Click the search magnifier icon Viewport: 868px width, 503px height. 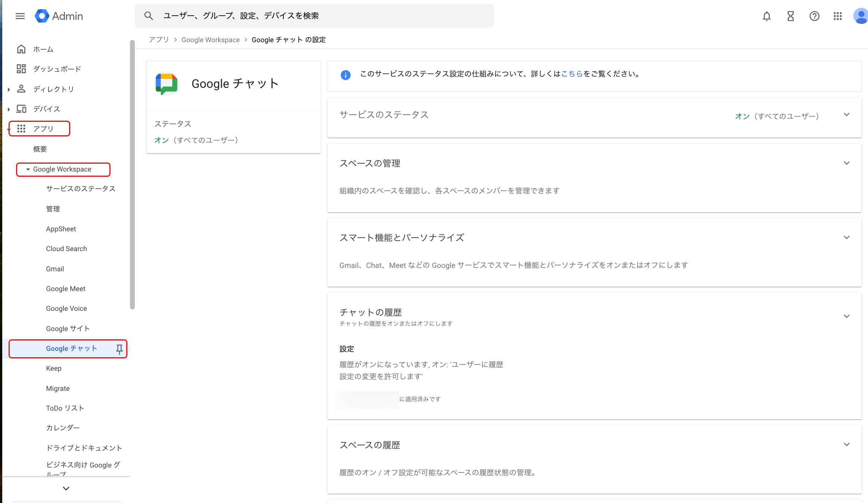click(x=149, y=16)
